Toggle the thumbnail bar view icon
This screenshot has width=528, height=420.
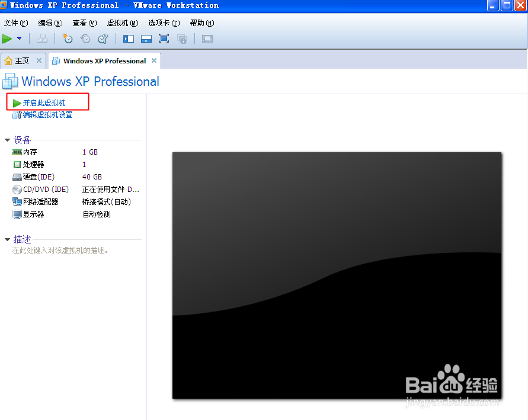(146, 39)
